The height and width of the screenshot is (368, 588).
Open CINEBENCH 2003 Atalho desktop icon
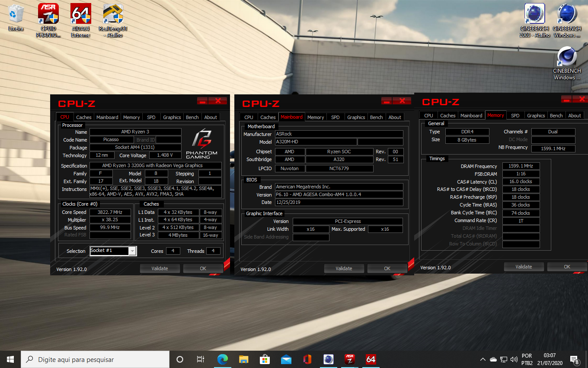[535, 20]
